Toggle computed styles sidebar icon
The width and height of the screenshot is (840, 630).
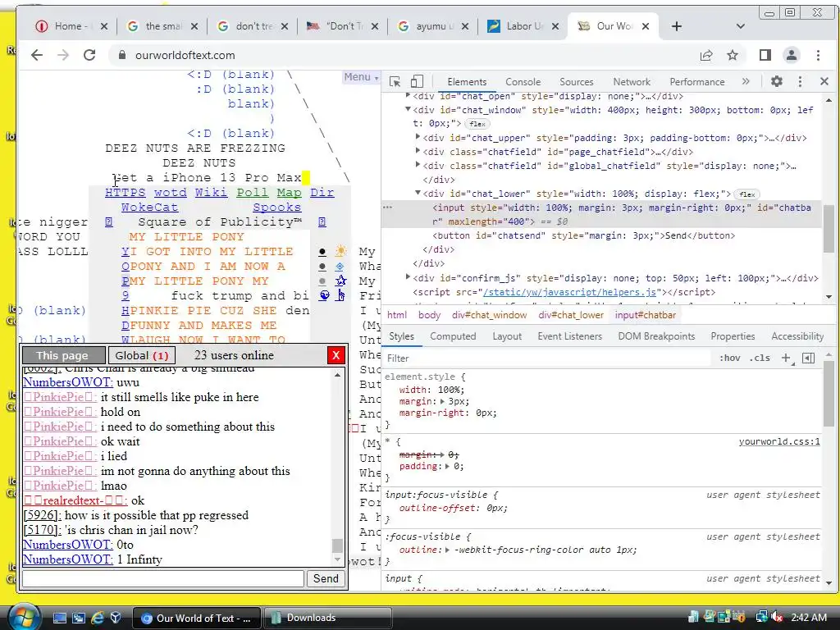808,358
